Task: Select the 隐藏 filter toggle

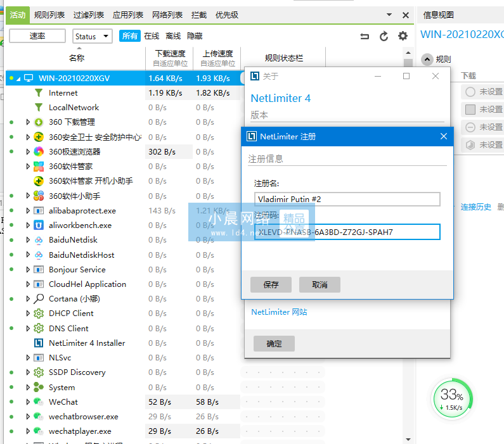Action: pos(195,36)
